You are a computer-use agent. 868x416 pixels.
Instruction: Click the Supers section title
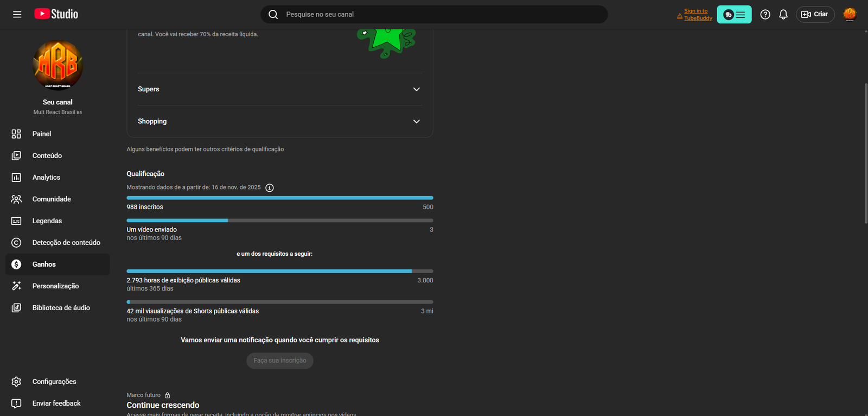149,89
